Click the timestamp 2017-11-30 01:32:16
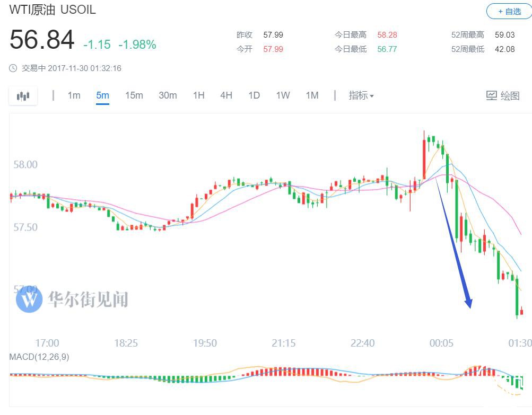 tap(84, 68)
